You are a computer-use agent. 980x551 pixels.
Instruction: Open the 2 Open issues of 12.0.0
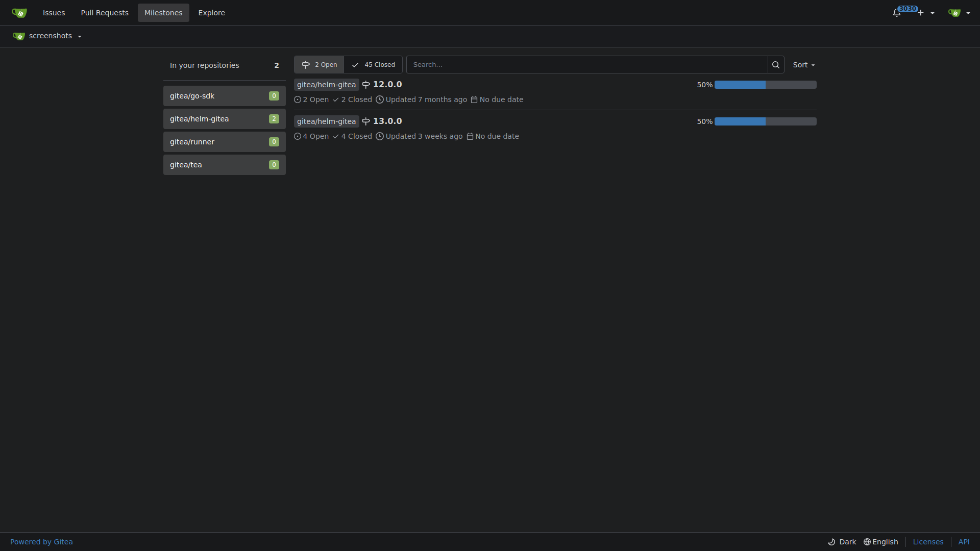pos(311,99)
